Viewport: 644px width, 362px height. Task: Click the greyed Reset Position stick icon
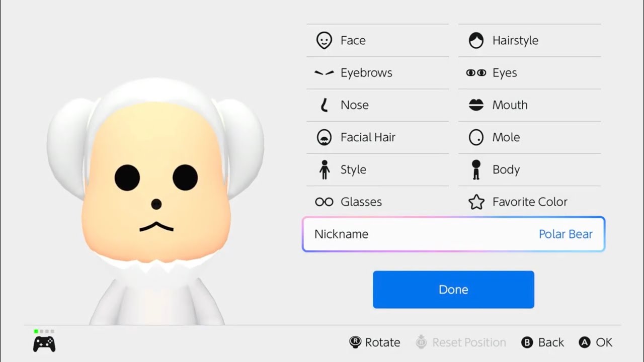tap(421, 342)
